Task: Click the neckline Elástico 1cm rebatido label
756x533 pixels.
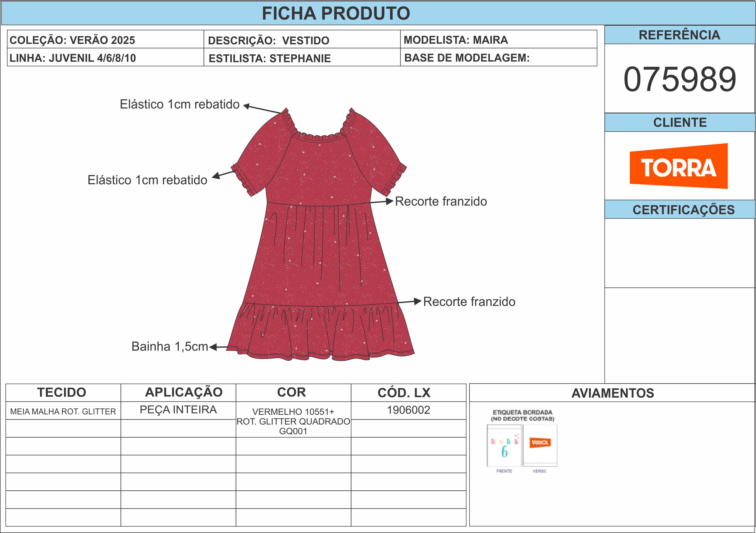Action: point(179,104)
